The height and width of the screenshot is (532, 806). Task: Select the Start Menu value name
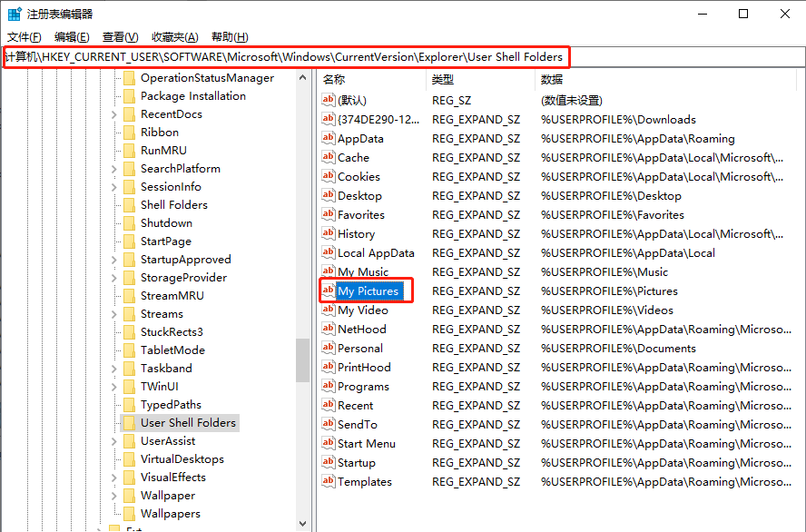click(367, 444)
